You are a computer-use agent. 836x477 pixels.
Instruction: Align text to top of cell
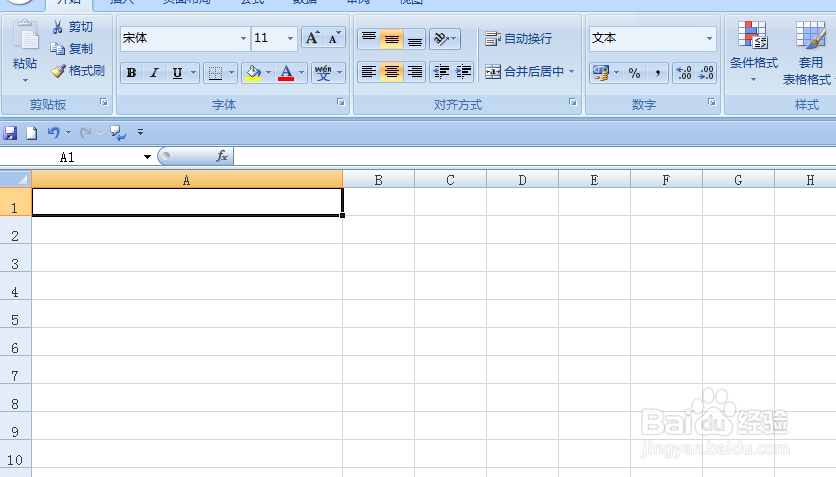[x=368, y=39]
